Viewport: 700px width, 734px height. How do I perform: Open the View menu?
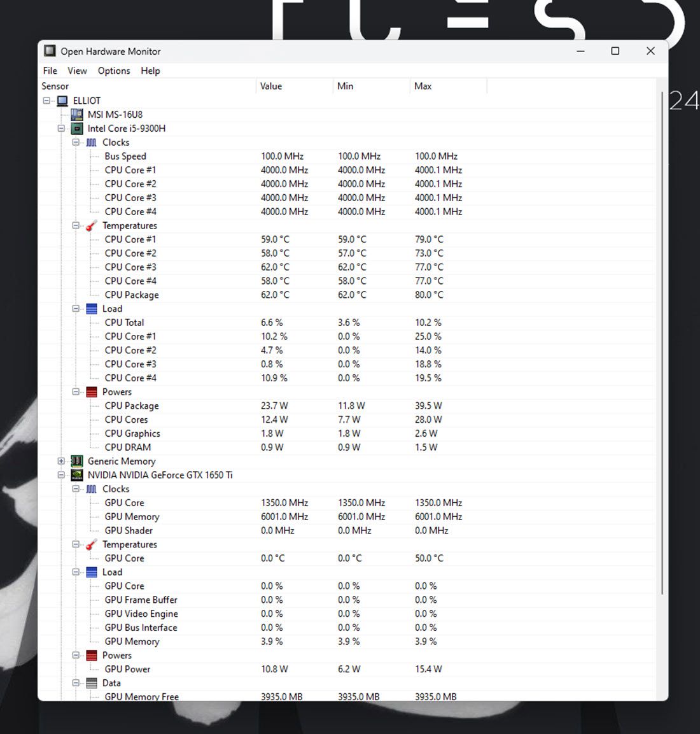[x=77, y=71]
